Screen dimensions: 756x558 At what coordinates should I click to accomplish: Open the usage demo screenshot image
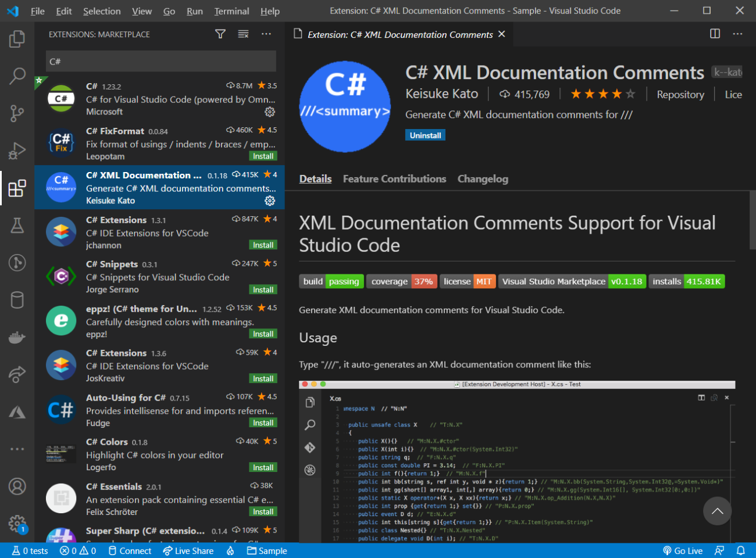pos(517,462)
